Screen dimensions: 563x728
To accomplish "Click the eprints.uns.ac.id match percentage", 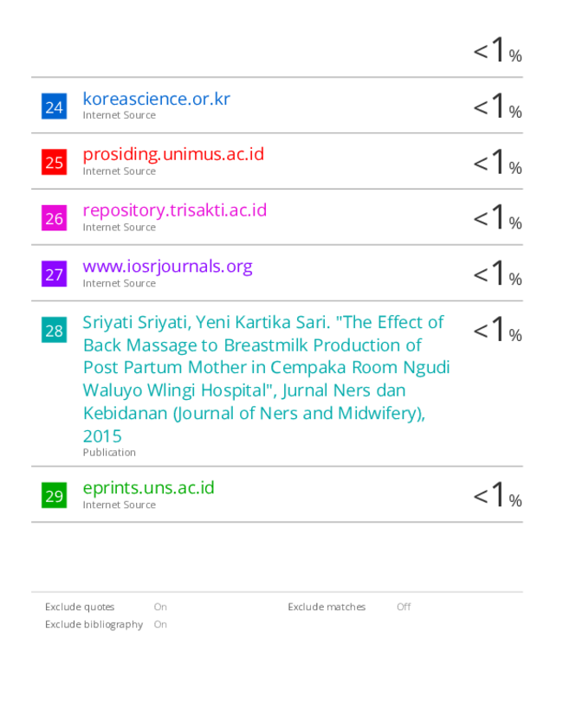I will point(497,496).
